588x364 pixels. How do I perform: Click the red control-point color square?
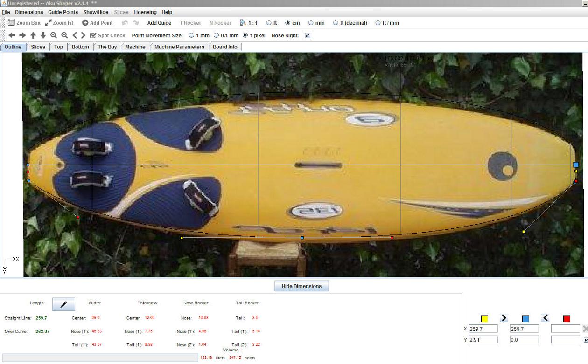[566, 319]
